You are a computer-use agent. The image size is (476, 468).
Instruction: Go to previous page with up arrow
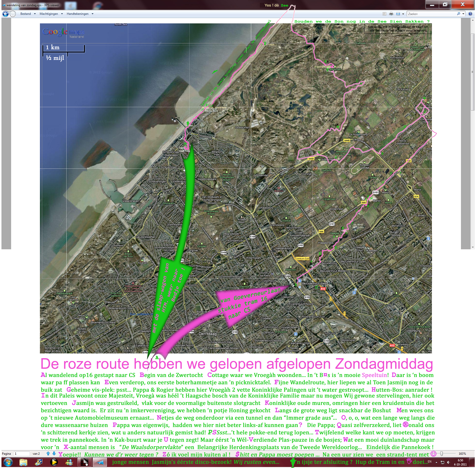[x=48, y=453]
